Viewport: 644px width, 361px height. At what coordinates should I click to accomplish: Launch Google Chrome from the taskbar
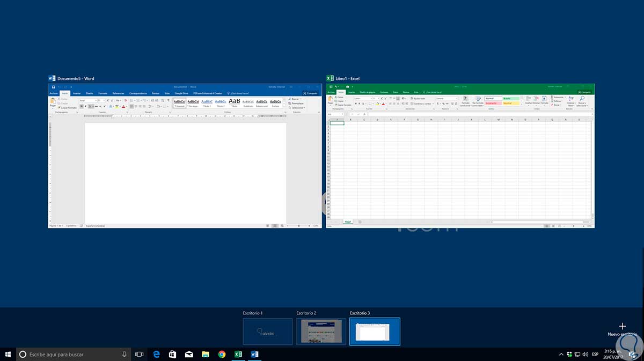coord(222,354)
